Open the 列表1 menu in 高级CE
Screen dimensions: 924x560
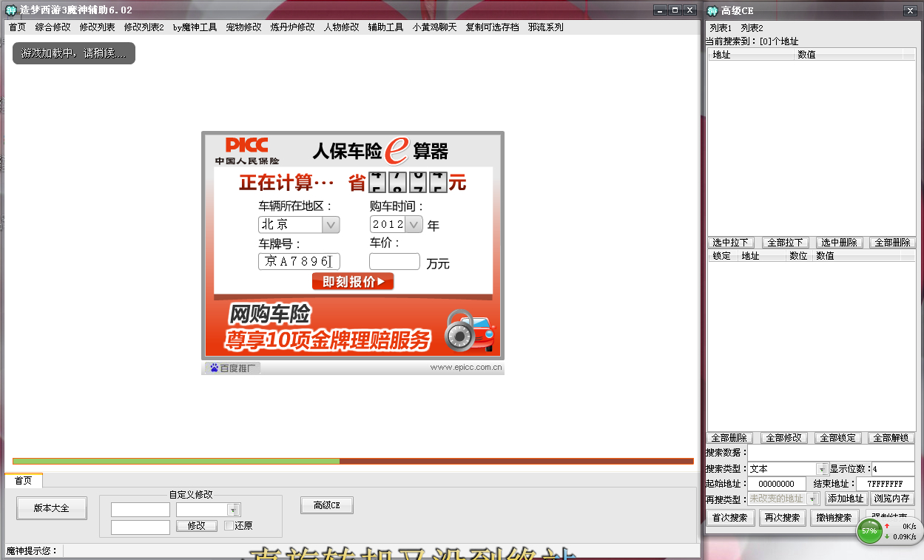[721, 28]
